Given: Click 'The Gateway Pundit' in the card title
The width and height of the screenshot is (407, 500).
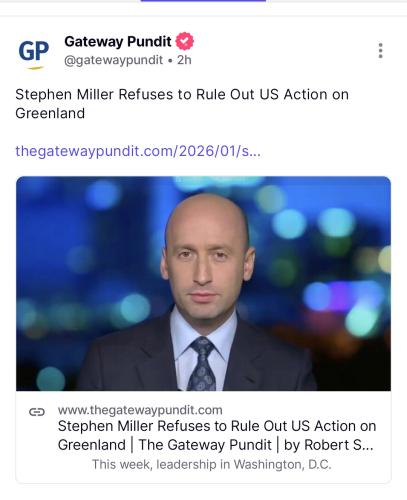Looking at the screenshot, I should (x=205, y=445).
